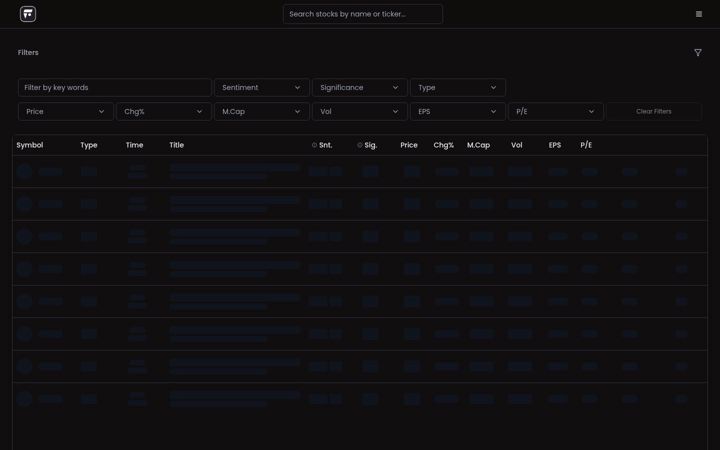The width and height of the screenshot is (720, 450).
Task: Sort by Price column header
Action: (409, 145)
